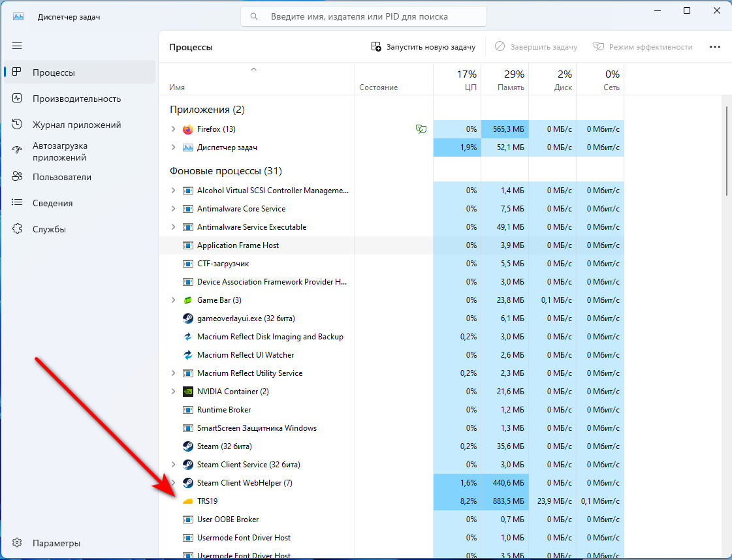Image resolution: width=732 pixels, height=560 pixels.
Task: Select the TRS19 process row
Action: click(x=391, y=501)
